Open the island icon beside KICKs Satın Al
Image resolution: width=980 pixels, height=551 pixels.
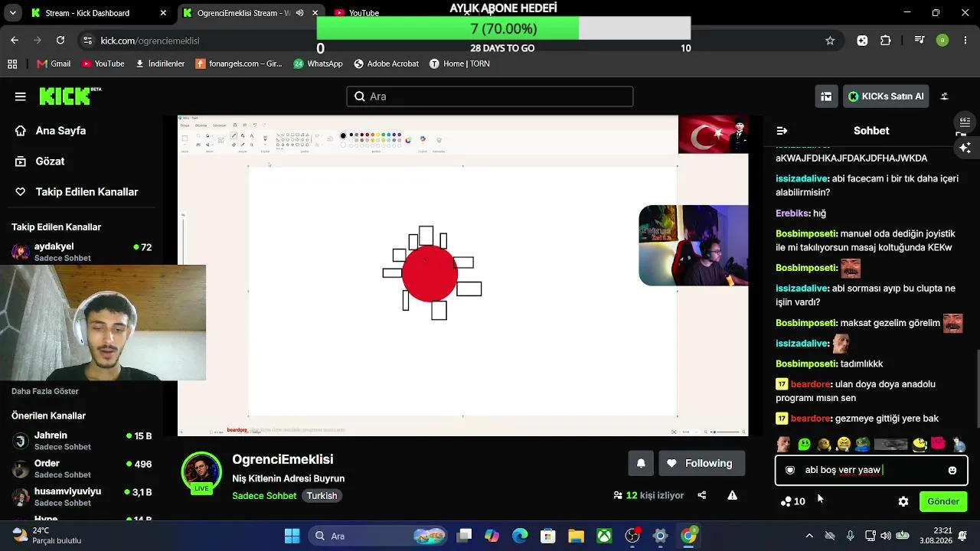[x=944, y=96]
